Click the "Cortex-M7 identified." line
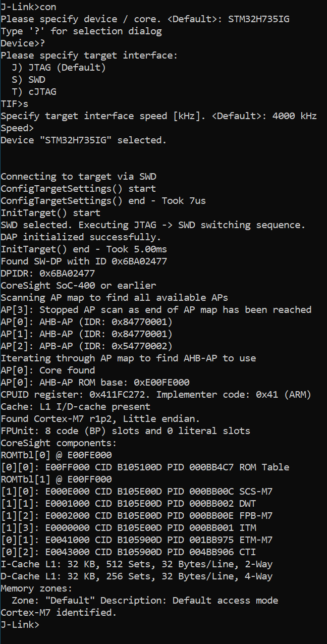The width and height of the screenshot is (327, 644). pyautogui.click(x=59, y=613)
